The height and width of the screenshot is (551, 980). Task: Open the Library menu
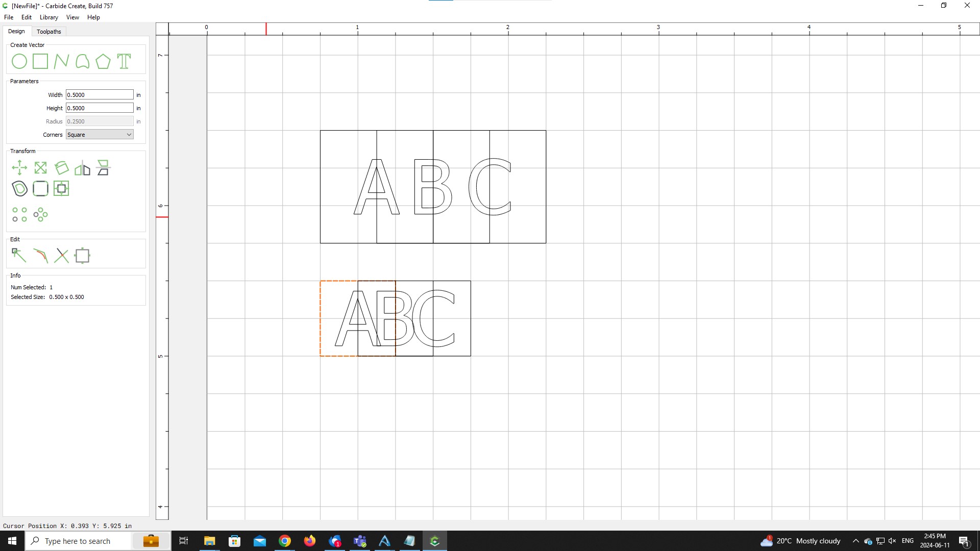pos(49,17)
